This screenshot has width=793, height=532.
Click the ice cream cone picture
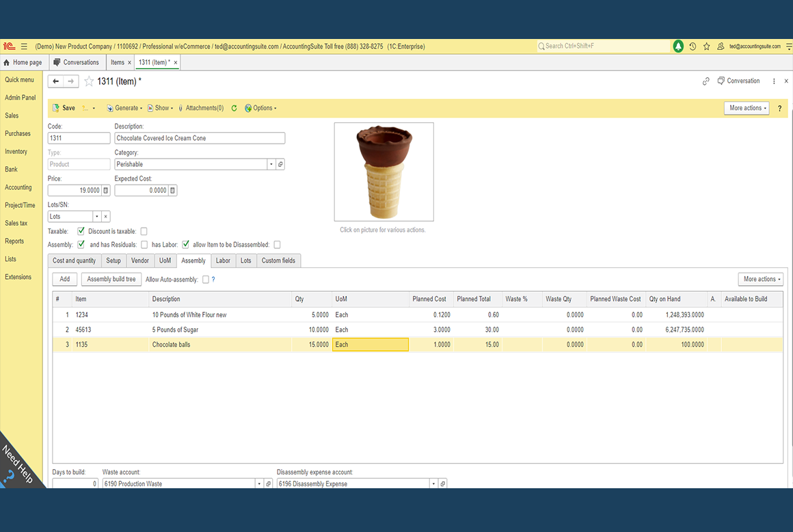tap(384, 172)
